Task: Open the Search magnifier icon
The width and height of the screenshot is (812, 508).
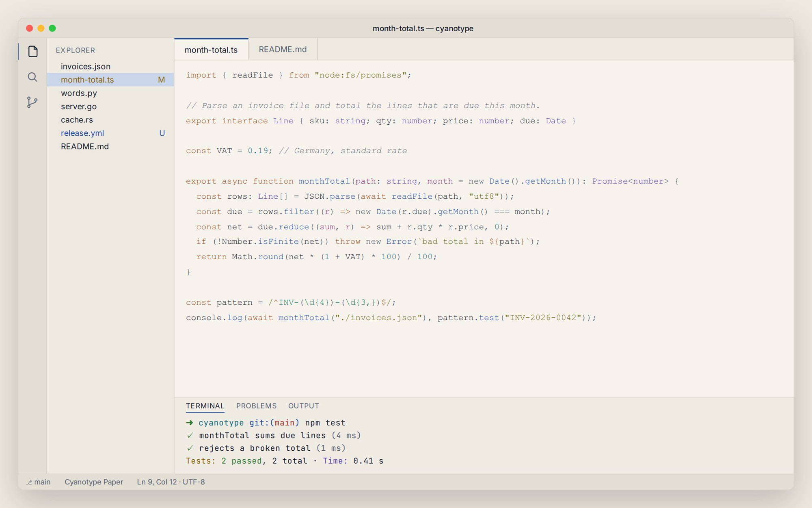Action: (x=32, y=77)
